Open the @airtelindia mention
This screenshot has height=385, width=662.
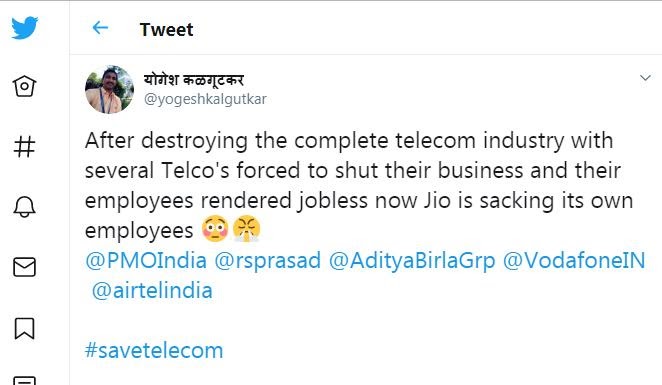pyautogui.click(x=152, y=291)
